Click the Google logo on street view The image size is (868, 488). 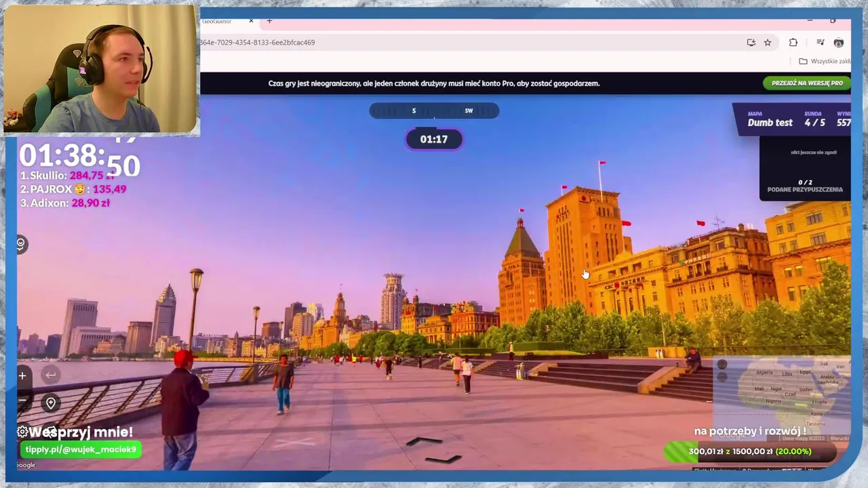coord(26,465)
